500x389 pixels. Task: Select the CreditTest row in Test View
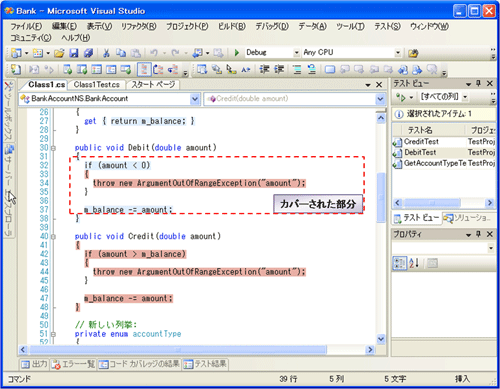[x=444, y=142]
